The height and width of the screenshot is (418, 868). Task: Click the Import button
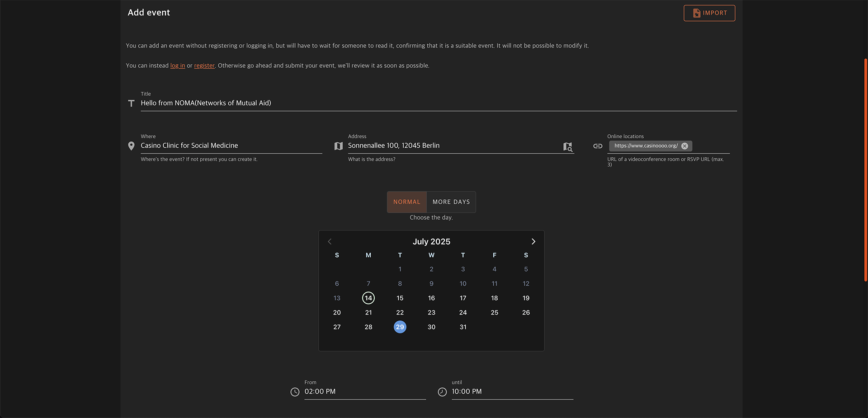pos(709,13)
